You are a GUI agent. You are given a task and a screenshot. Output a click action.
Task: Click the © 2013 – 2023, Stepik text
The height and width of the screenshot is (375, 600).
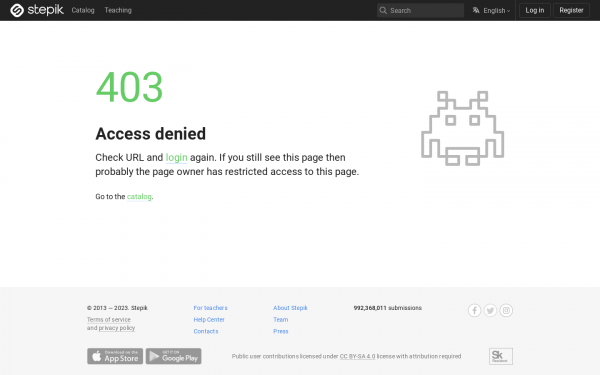point(117,308)
